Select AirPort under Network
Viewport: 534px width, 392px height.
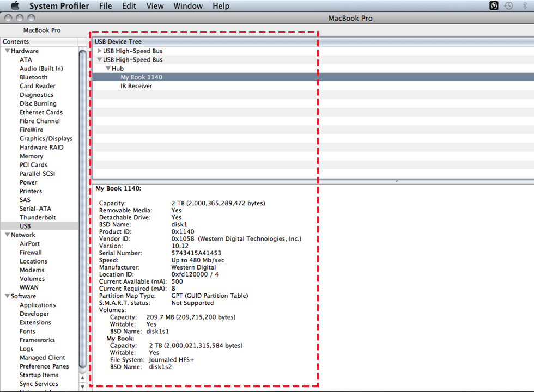(29, 244)
